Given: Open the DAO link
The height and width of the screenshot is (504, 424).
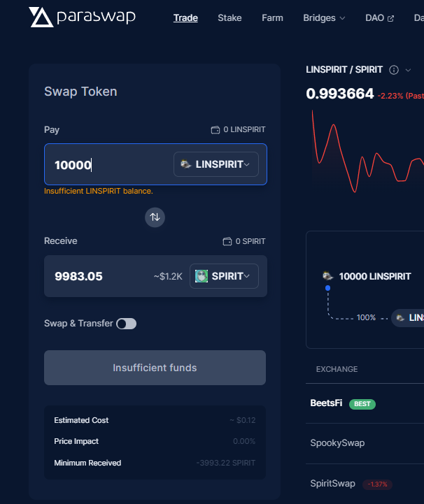Looking at the screenshot, I should coord(380,18).
